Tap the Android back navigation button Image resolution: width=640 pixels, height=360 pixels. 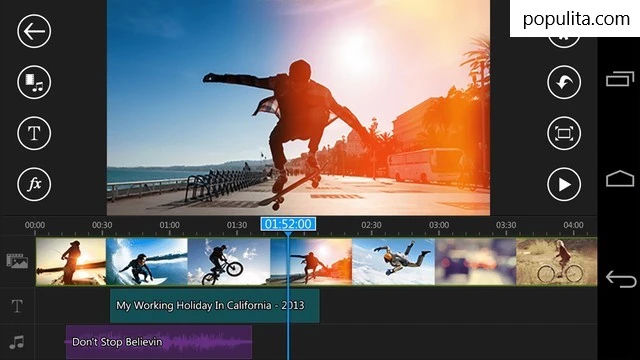[621, 279]
